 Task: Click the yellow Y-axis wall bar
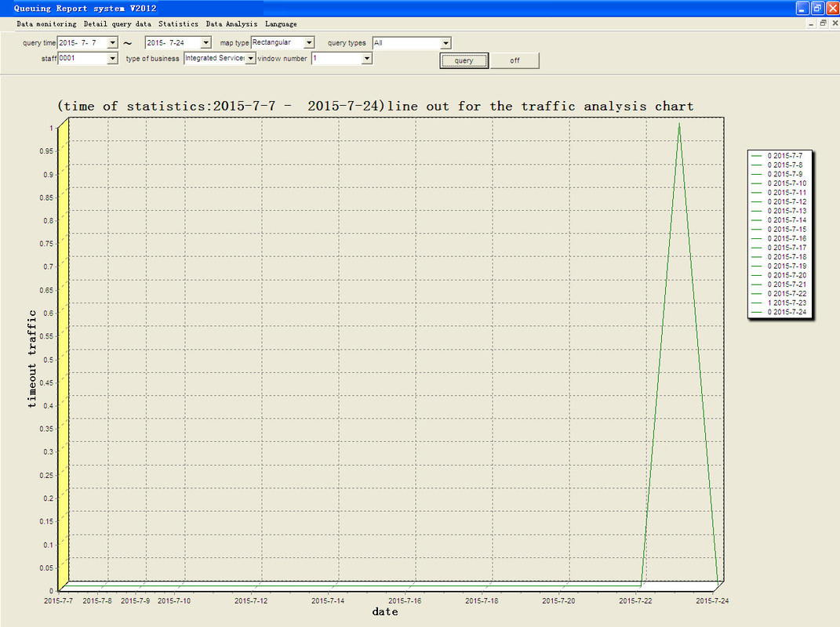64,353
